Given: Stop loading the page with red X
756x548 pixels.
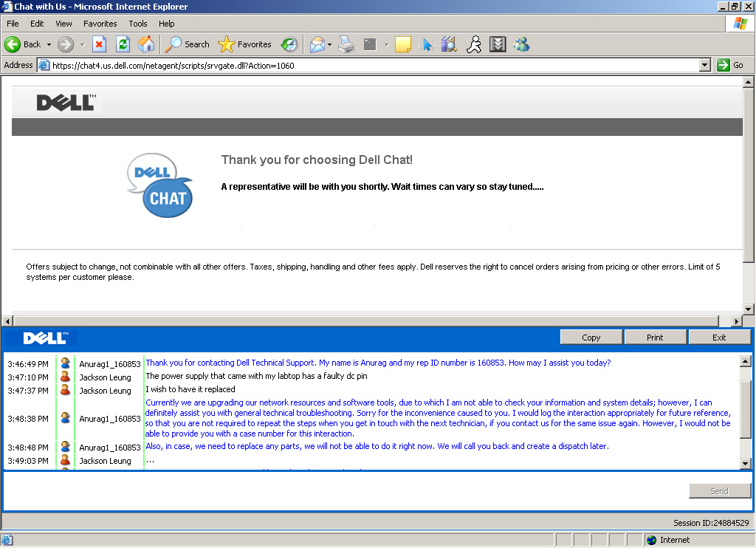Looking at the screenshot, I should [x=99, y=44].
